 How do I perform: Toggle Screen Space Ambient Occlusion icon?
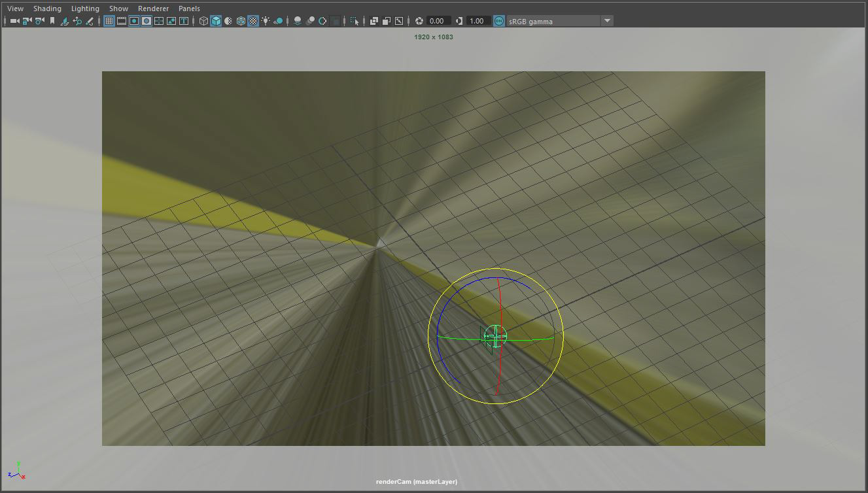click(x=298, y=21)
